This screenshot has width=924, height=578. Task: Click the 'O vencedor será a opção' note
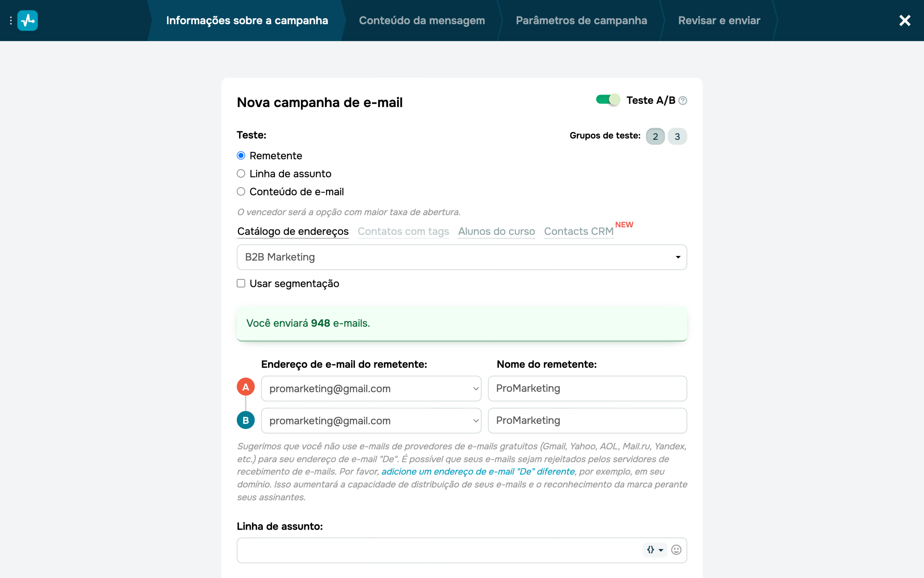coord(349,212)
